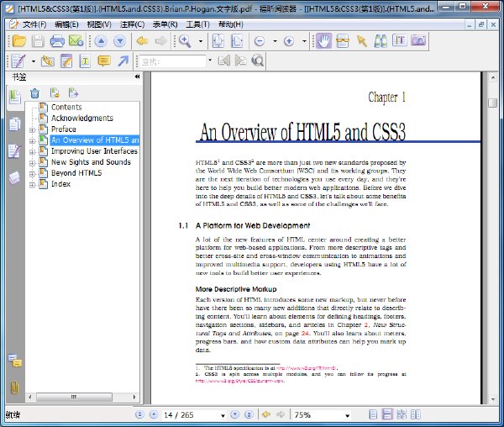Open the Acknowledgments bookmark
Viewport: 504px width, 427px height.
(x=82, y=118)
